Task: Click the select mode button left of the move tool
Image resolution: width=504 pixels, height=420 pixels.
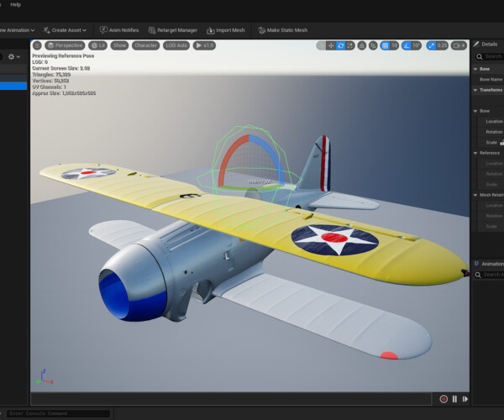Action: click(321, 45)
